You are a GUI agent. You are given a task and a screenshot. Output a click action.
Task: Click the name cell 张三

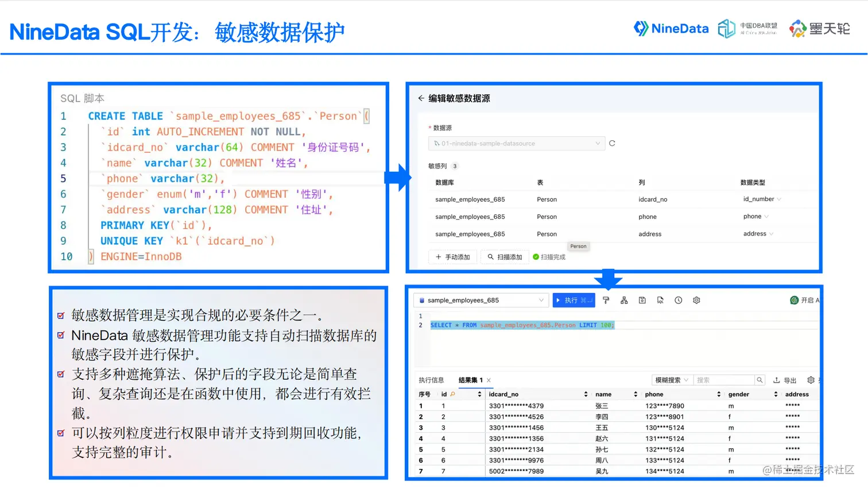point(602,406)
